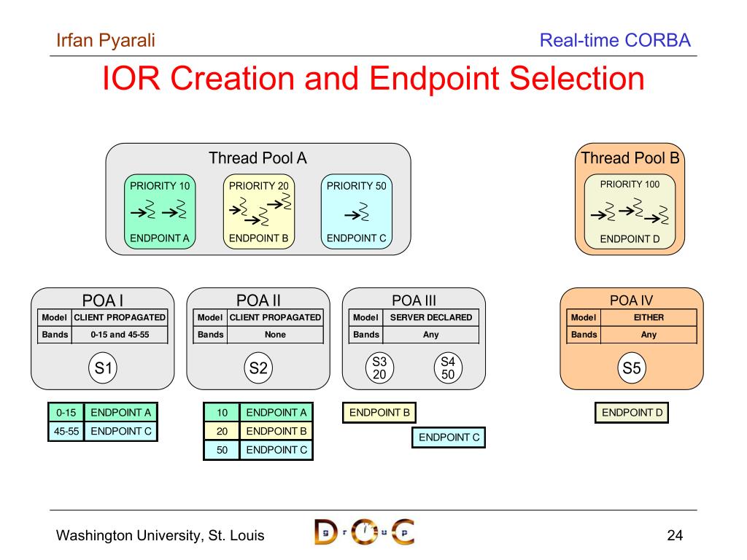Click the 50 cell under POA II
Viewport: 747px width, 560px height.
click(222, 450)
